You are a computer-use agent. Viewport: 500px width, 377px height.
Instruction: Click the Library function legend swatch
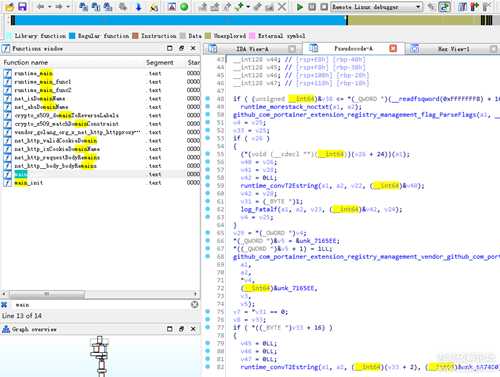[x=9, y=36]
